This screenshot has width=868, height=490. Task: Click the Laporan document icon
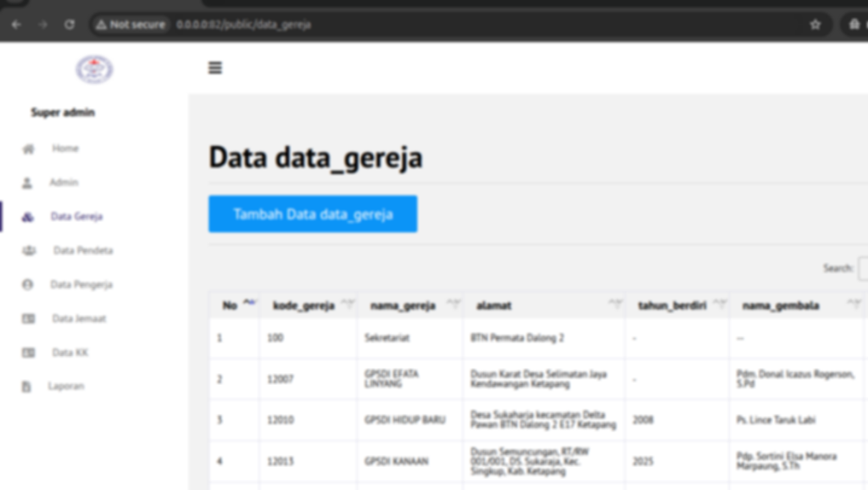tap(27, 387)
